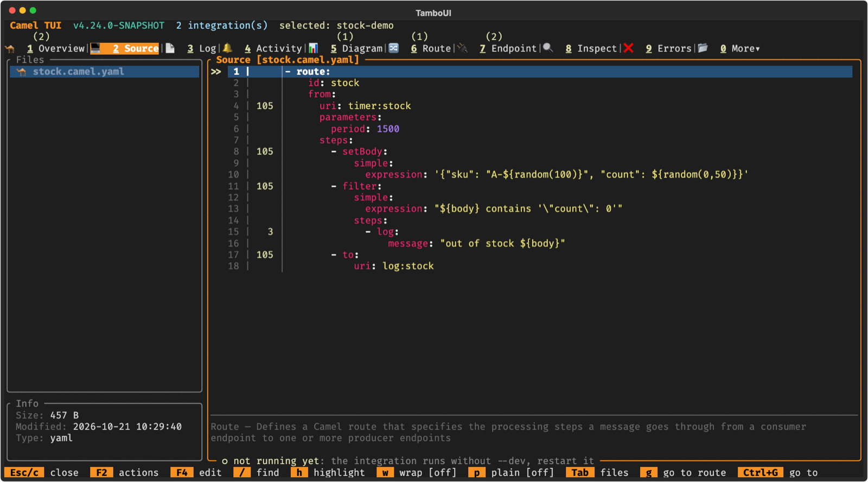This screenshot has height=482, width=868.
Task: Open the 9 Errors tab
Action: [669, 49]
